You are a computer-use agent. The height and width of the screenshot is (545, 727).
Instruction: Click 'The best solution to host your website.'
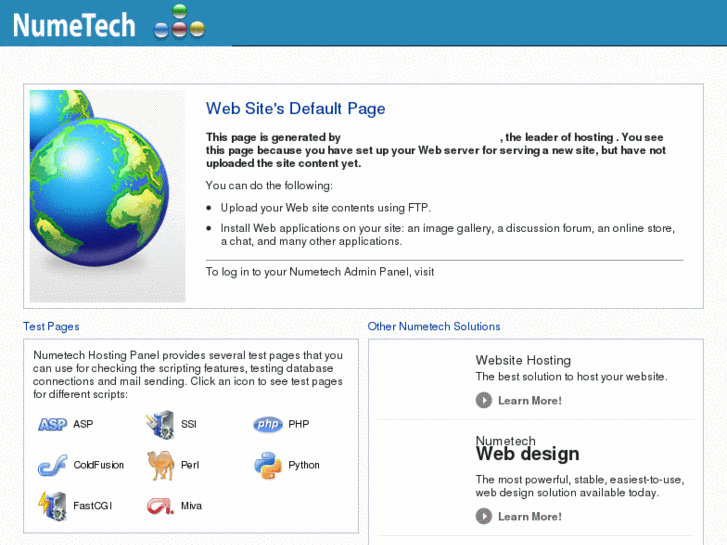pyautogui.click(x=572, y=377)
